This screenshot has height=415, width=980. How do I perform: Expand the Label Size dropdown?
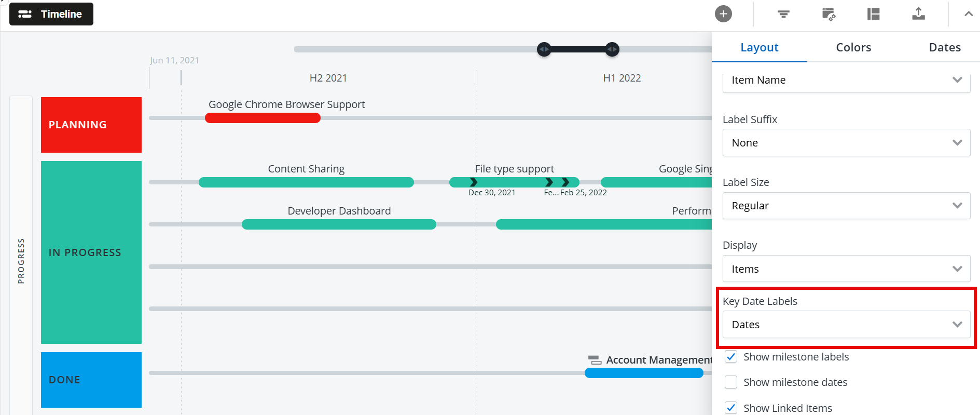click(846, 206)
